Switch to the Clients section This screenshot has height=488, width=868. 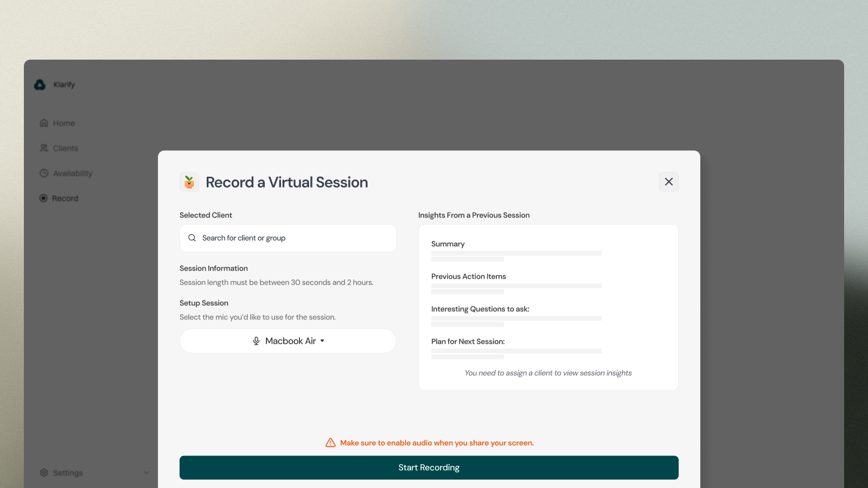(65, 147)
